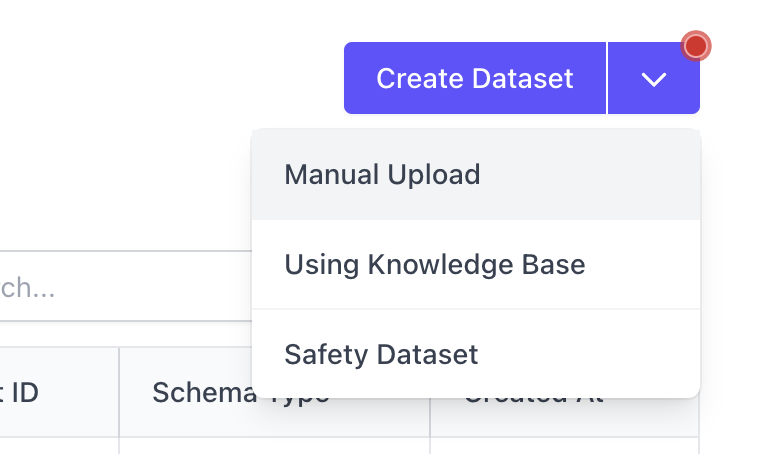Click the Create Dataset button
780x454 pixels.
click(x=475, y=78)
